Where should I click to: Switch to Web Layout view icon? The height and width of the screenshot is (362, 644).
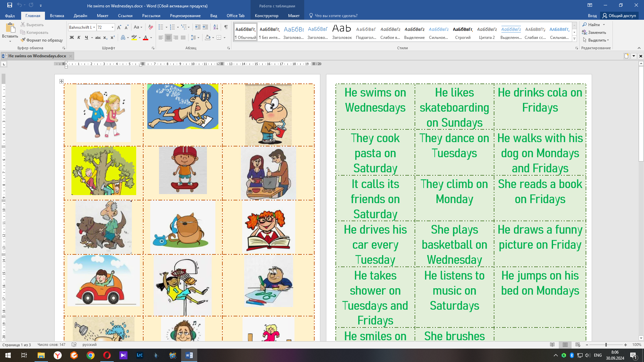578,345
